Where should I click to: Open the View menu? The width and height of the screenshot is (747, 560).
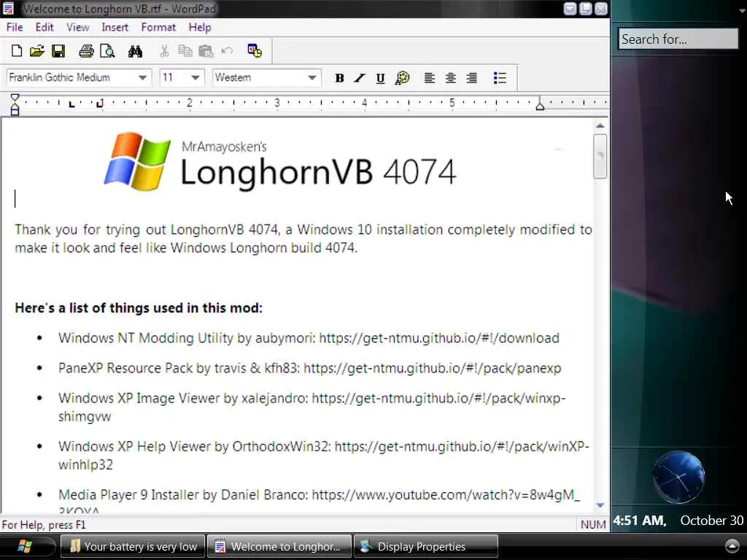77,27
